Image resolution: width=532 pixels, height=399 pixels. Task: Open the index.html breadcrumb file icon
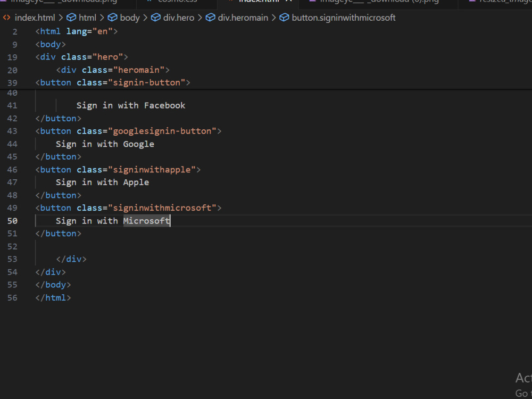tap(6, 18)
